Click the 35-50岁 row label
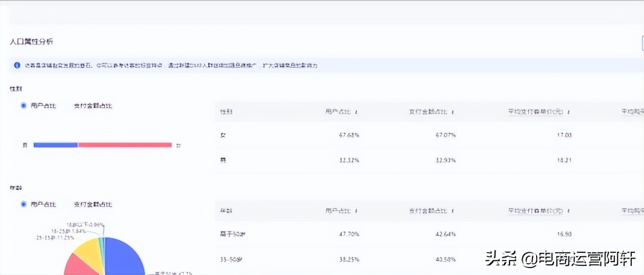 click(x=230, y=260)
